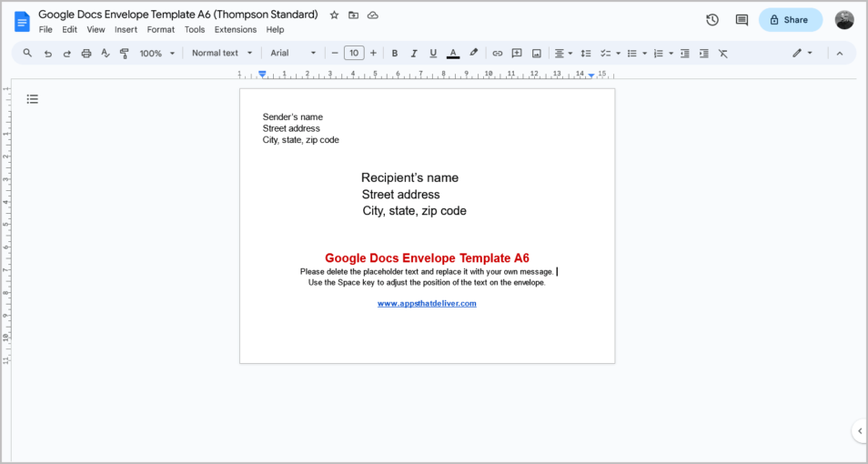Expand numbered list options arrow
Image resolution: width=868 pixels, height=464 pixels.
(671, 53)
